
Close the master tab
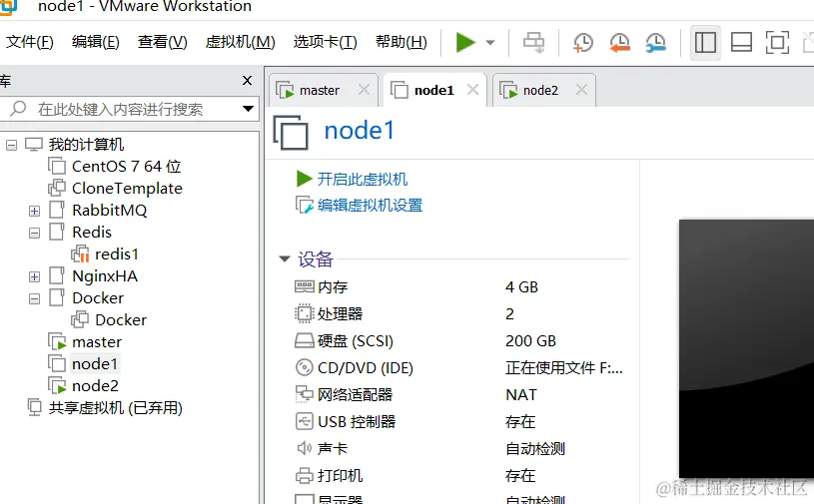(x=364, y=90)
